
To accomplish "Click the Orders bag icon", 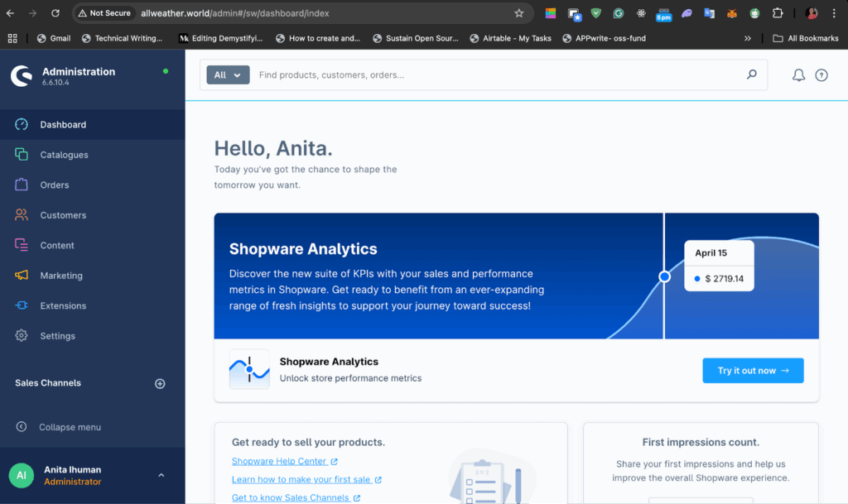I will (x=21, y=185).
